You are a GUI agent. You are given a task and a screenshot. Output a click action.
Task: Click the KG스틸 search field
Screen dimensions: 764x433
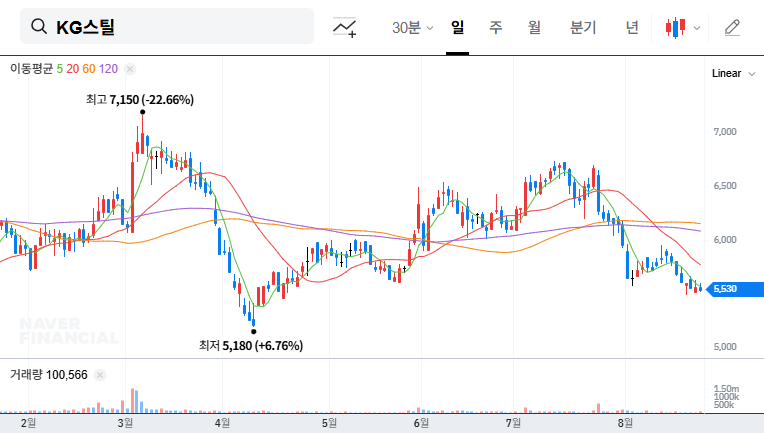(x=167, y=26)
